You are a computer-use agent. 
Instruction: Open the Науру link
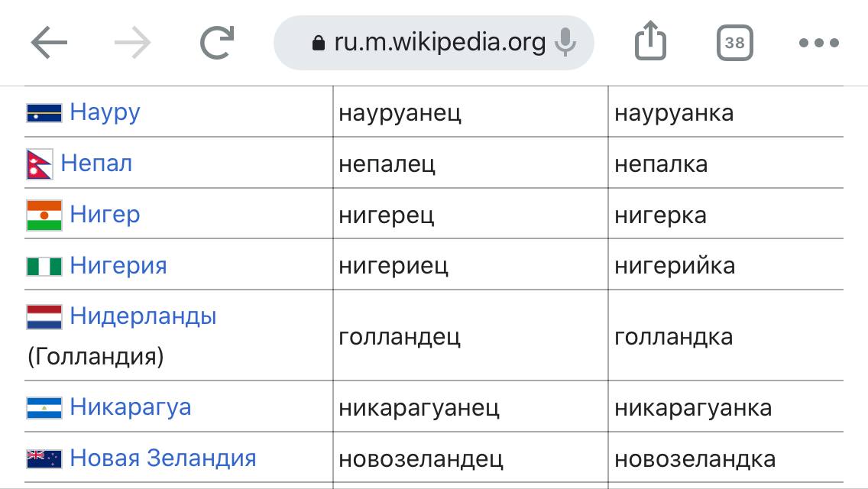pos(105,112)
